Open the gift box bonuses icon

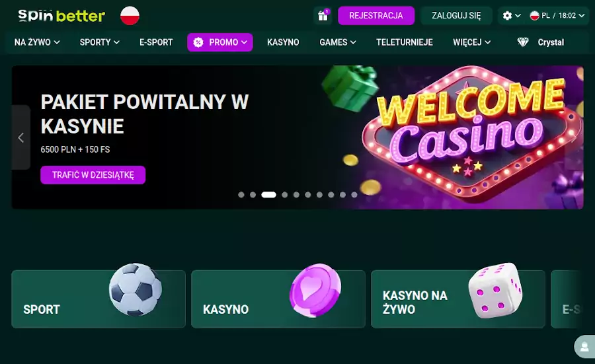(323, 16)
